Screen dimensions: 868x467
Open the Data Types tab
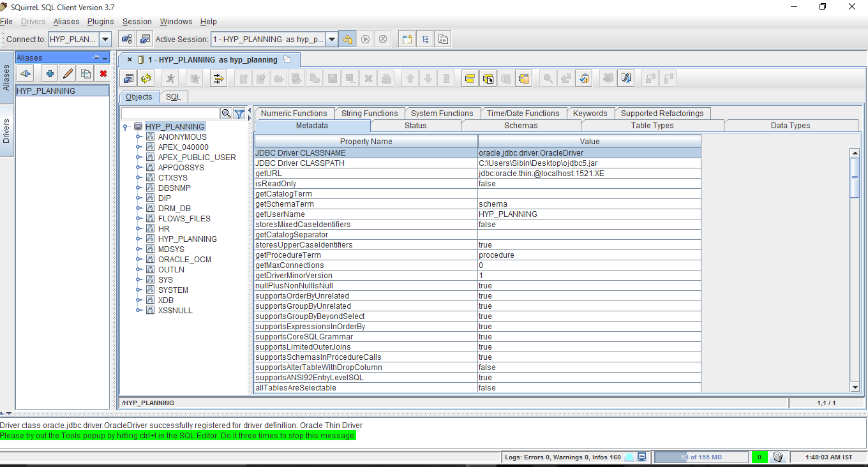[x=790, y=126]
